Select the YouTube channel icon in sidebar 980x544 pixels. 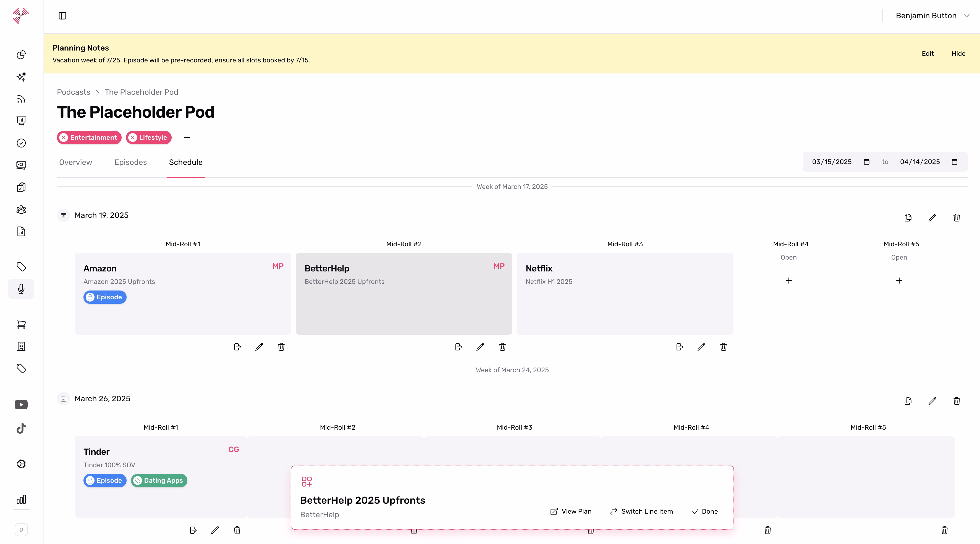pos(21,404)
